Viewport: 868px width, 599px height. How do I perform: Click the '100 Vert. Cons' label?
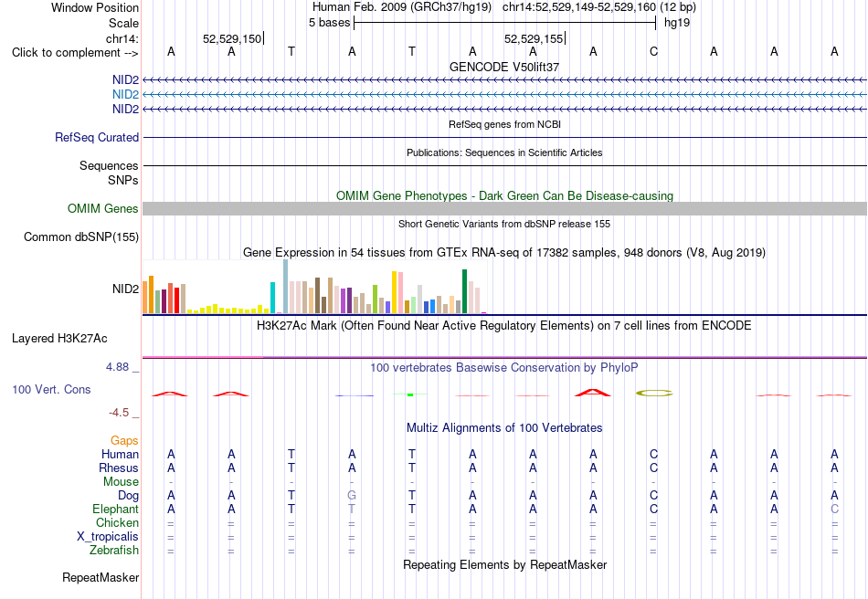(x=51, y=389)
